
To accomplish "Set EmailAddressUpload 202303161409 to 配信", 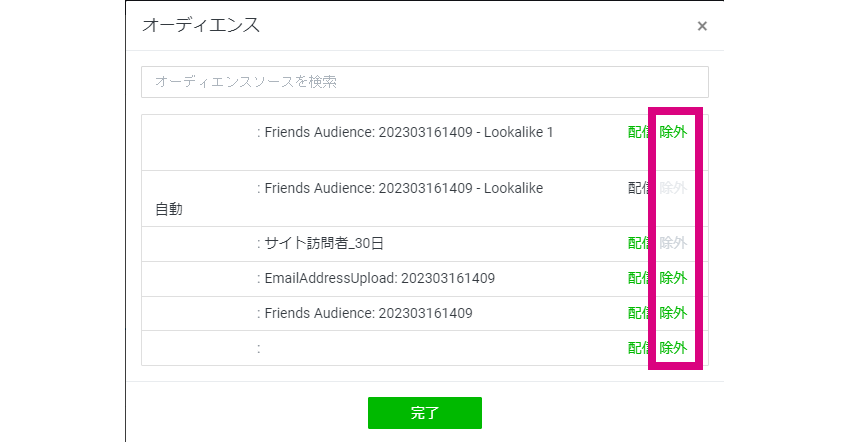I will 638,278.
